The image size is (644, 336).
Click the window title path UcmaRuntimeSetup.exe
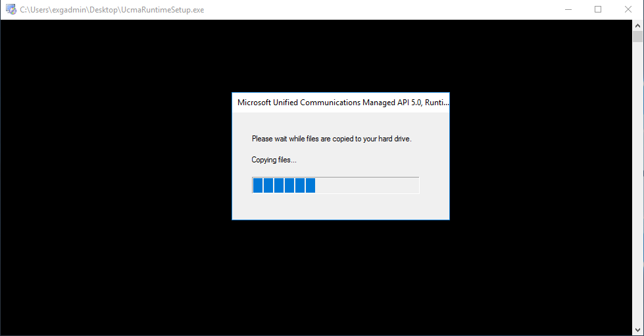tap(112, 10)
